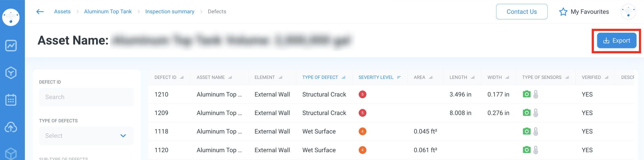
Task: Export the defects list
Action: click(617, 41)
